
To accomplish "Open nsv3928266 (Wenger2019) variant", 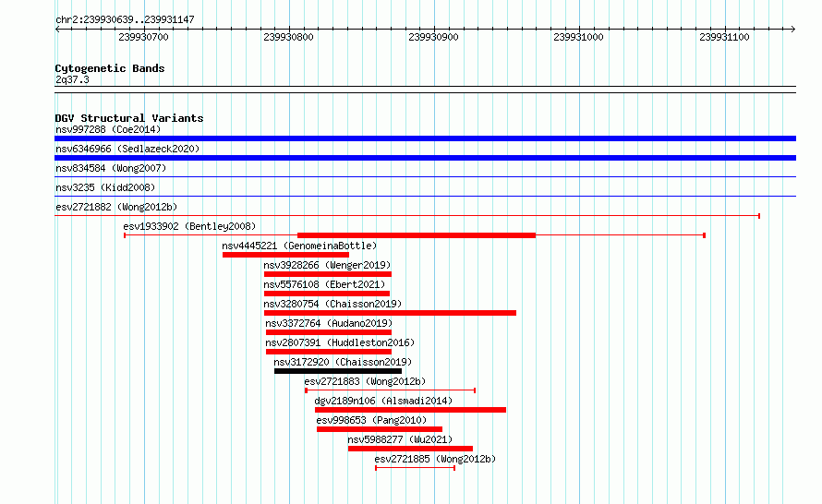I will 327,265.
